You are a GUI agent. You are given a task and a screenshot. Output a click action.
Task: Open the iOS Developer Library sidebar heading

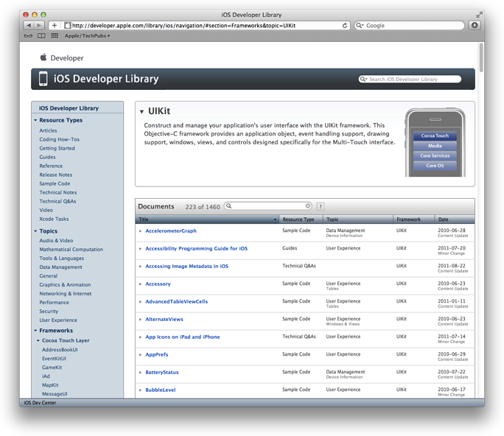coord(69,108)
